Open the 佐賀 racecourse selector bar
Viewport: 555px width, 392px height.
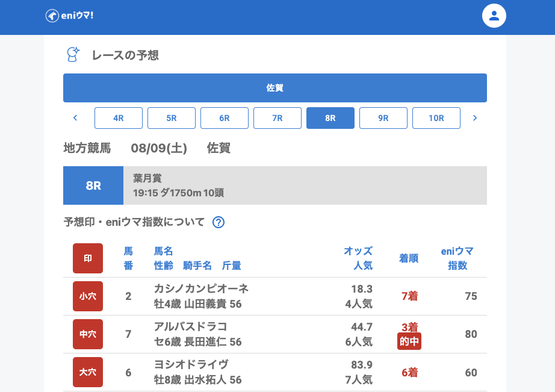point(275,88)
